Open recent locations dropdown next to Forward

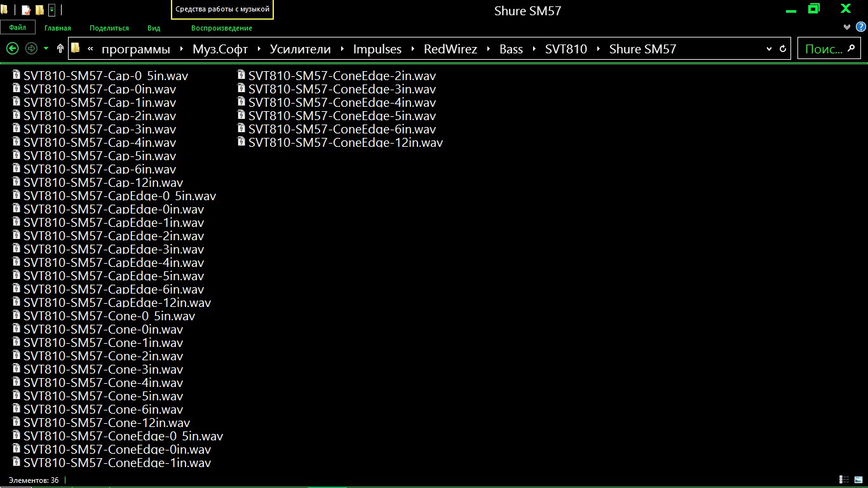[46, 48]
